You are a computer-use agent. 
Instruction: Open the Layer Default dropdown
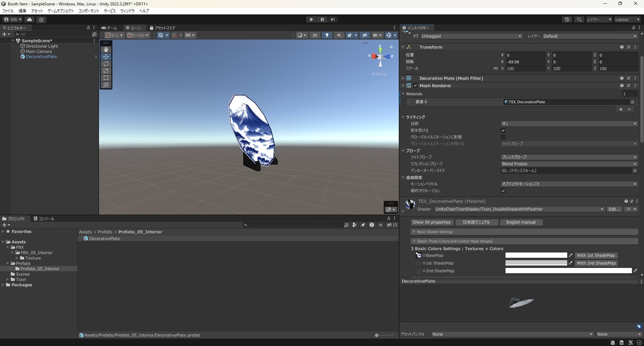tap(590, 36)
